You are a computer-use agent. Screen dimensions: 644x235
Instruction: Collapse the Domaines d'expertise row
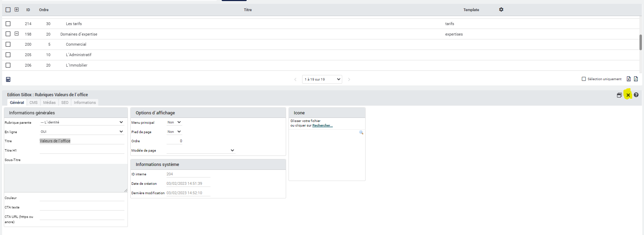click(x=16, y=34)
